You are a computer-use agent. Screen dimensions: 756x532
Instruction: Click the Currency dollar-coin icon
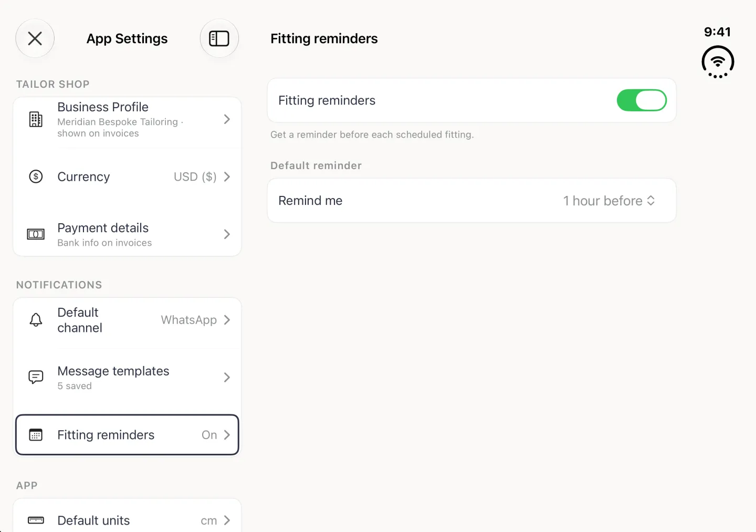pyautogui.click(x=36, y=176)
